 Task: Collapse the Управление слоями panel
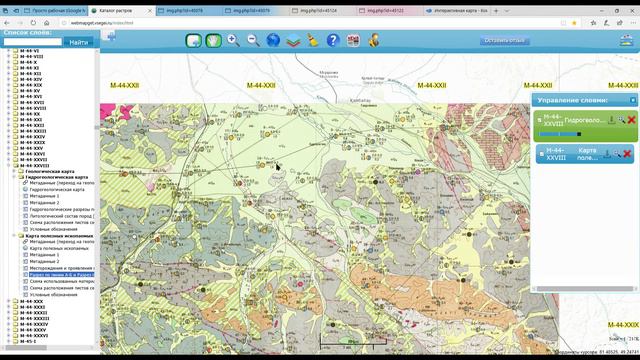click(x=633, y=100)
